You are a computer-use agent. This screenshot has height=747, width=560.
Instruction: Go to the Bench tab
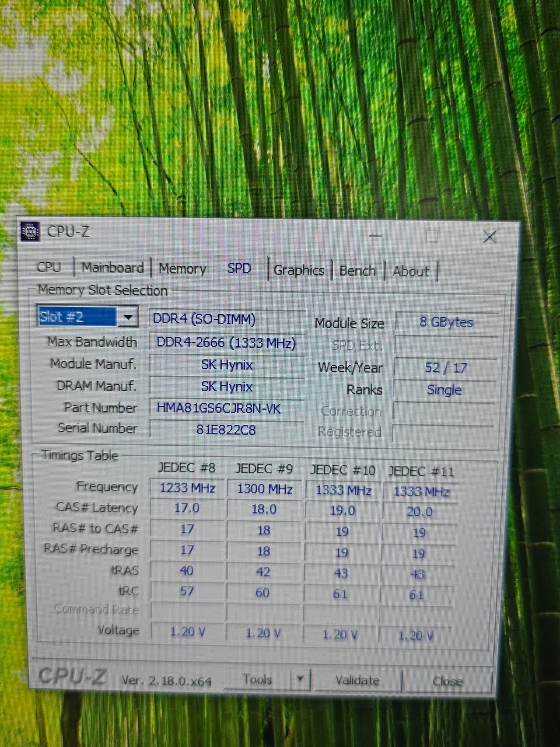tap(358, 271)
